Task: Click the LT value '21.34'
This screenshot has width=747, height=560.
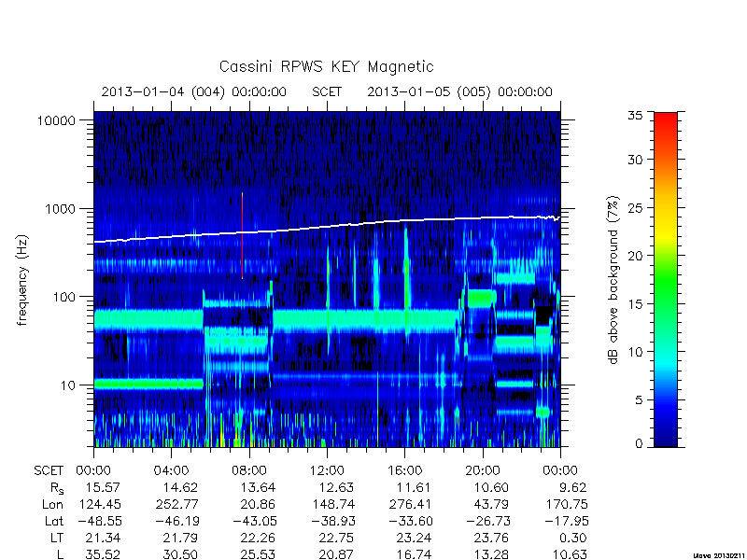Action: coord(103,539)
